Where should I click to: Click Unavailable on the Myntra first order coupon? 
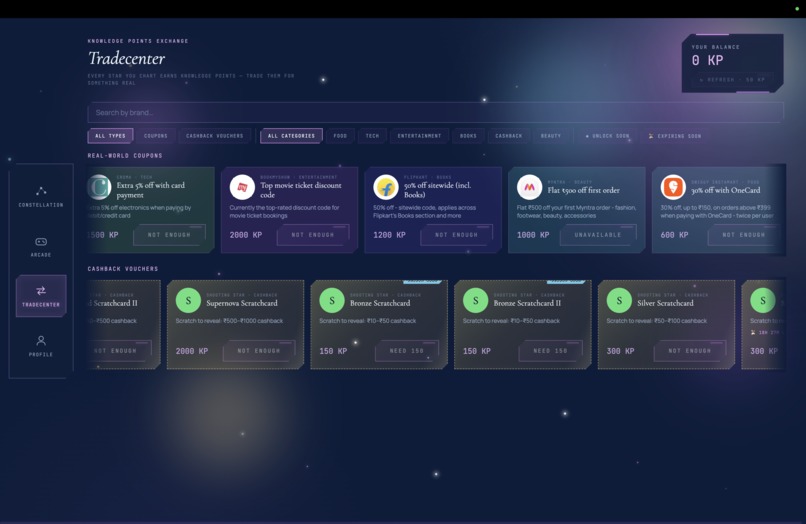click(x=598, y=234)
